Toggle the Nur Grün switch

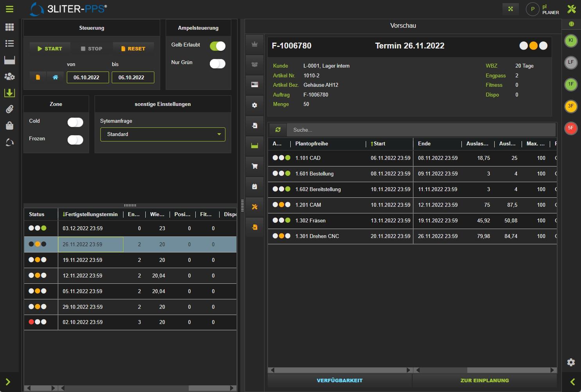[x=218, y=64]
